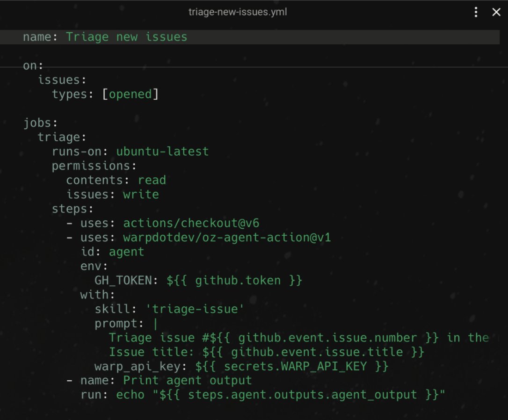Viewport: 508px width, 420px height.
Task: Open the three-dot options menu
Action: tap(476, 12)
